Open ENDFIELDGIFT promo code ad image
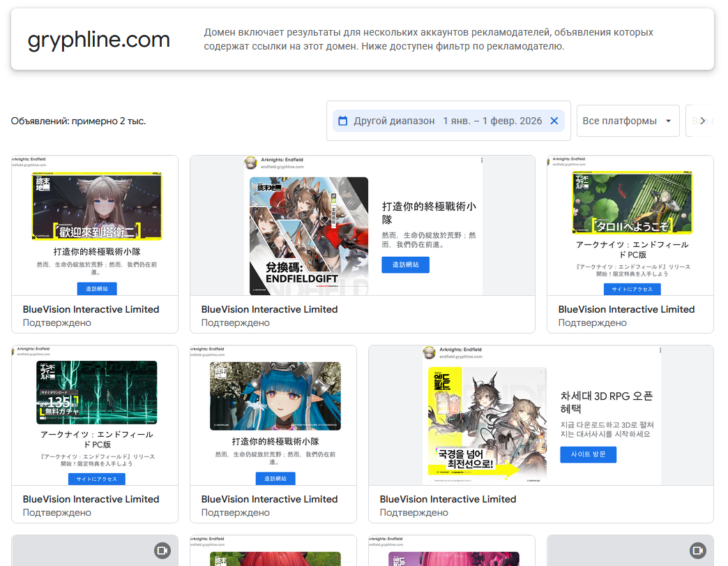Image resolution: width=728 pixels, height=566 pixels. point(309,236)
